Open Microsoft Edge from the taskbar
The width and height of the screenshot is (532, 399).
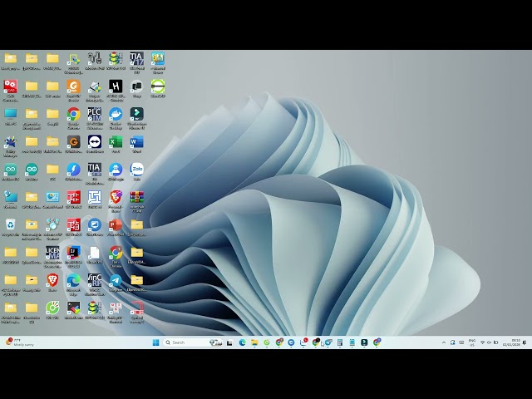click(x=242, y=342)
